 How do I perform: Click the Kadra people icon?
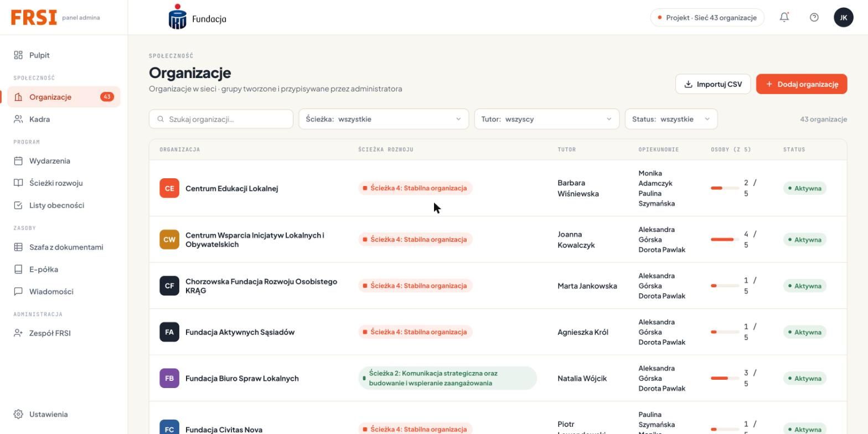click(x=18, y=119)
